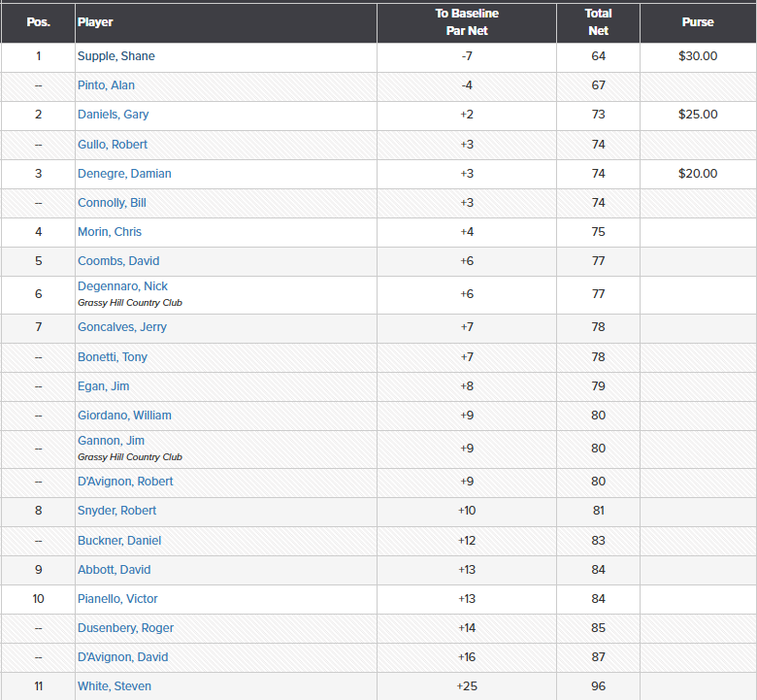The height and width of the screenshot is (700, 757).
Task: Click Buckner, Daniel name
Action: tap(119, 541)
